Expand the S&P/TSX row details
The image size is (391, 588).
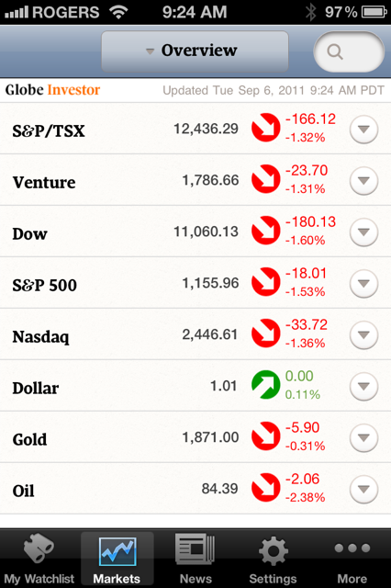click(x=363, y=129)
